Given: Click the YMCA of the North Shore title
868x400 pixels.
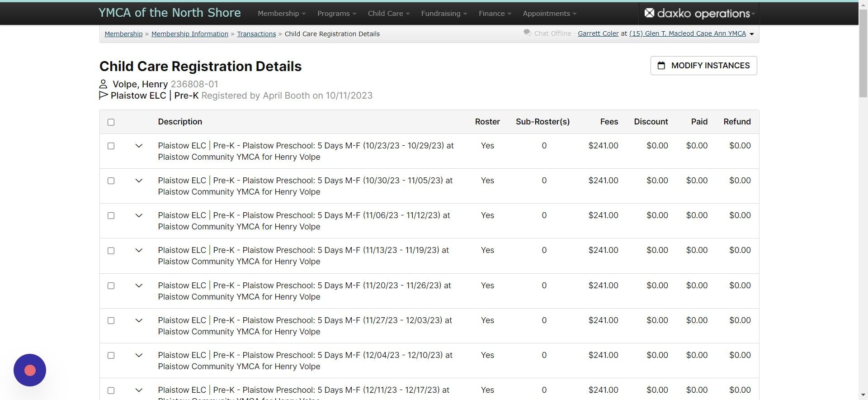Looking at the screenshot, I should [170, 13].
